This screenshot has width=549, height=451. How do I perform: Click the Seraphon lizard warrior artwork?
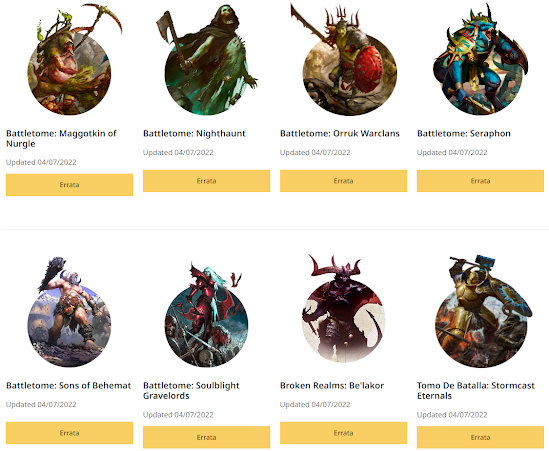(480, 60)
